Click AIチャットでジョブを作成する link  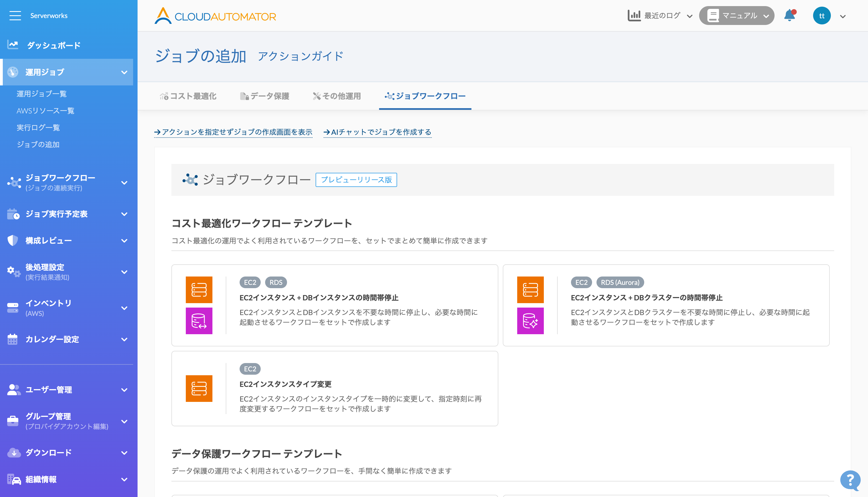(x=377, y=132)
